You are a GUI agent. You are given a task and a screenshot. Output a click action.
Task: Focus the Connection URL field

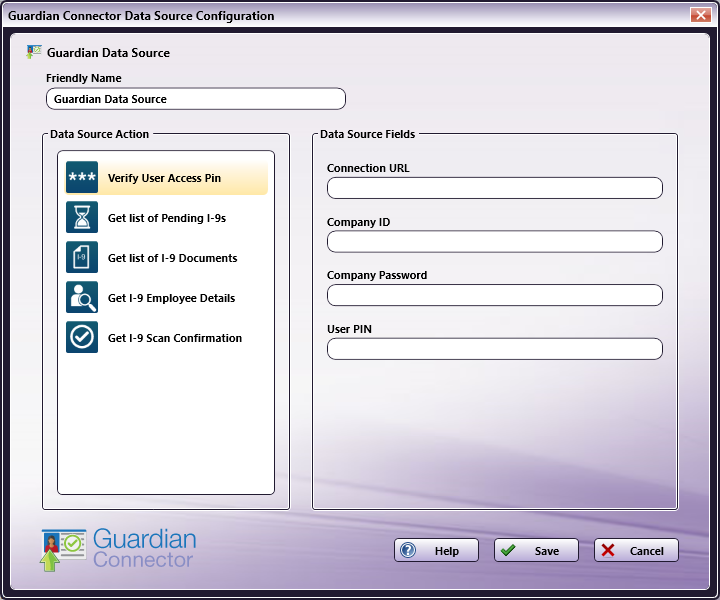coord(495,188)
